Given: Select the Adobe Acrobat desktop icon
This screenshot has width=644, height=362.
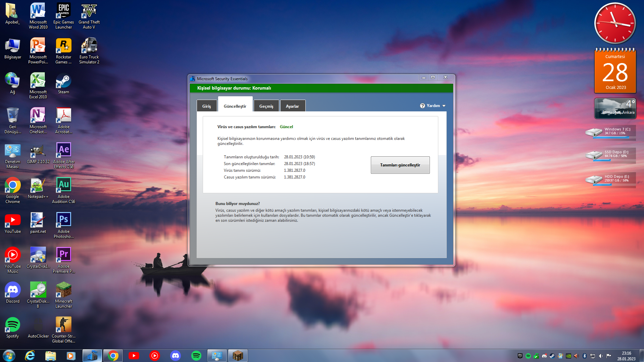Looking at the screenshot, I should coord(63,121).
